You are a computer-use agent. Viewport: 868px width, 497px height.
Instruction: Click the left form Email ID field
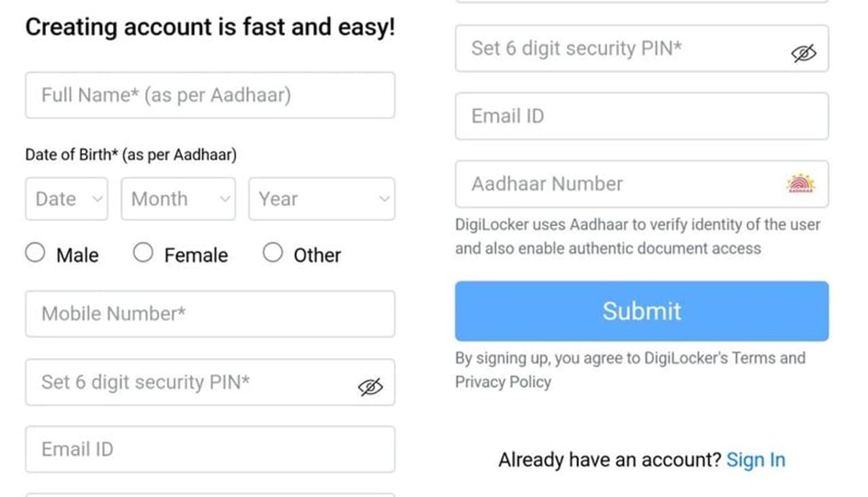tap(210, 449)
